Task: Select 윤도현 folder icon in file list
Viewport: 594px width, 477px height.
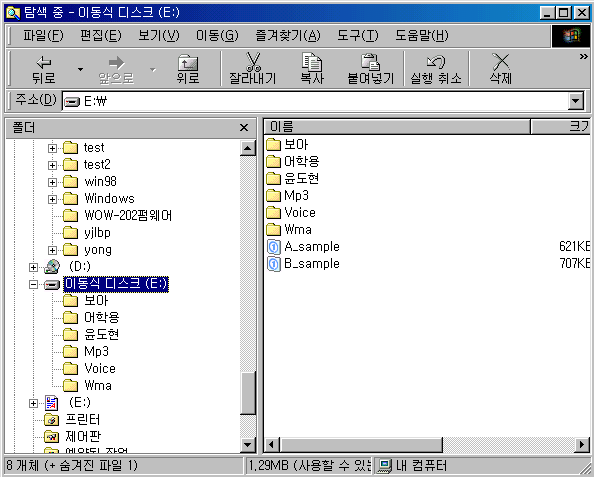Action: point(273,179)
